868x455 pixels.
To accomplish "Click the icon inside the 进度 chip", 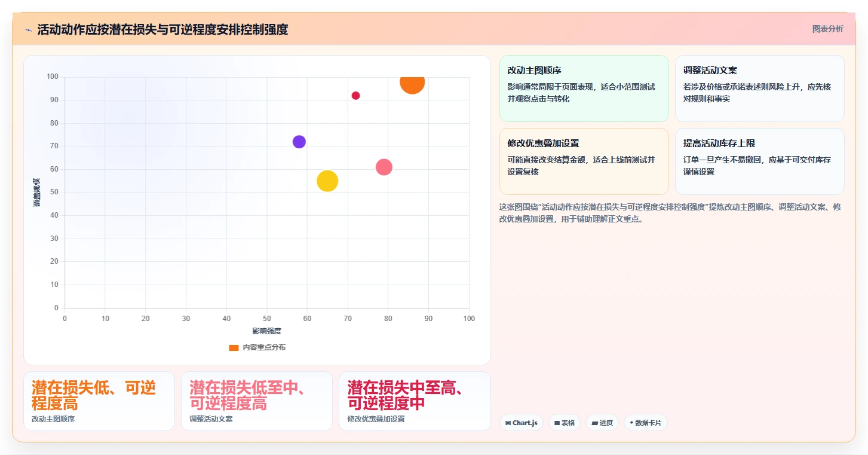I will [594, 423].
